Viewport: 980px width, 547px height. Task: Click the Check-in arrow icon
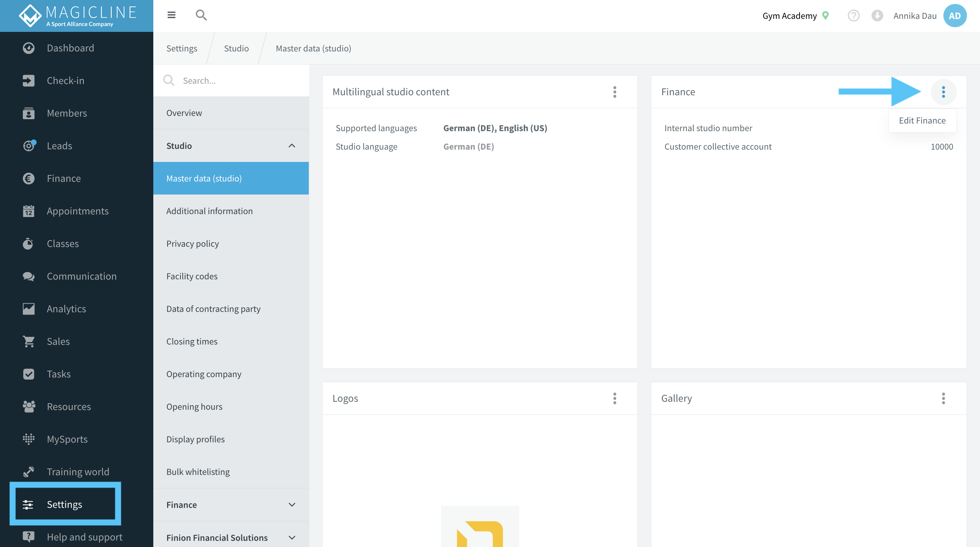pyautogui.click(x=29, y=80)
